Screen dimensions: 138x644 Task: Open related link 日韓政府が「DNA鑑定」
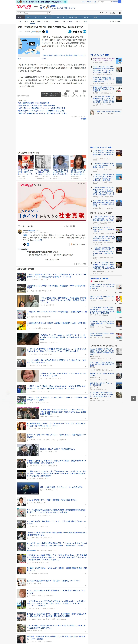click(x=42, y=113)
